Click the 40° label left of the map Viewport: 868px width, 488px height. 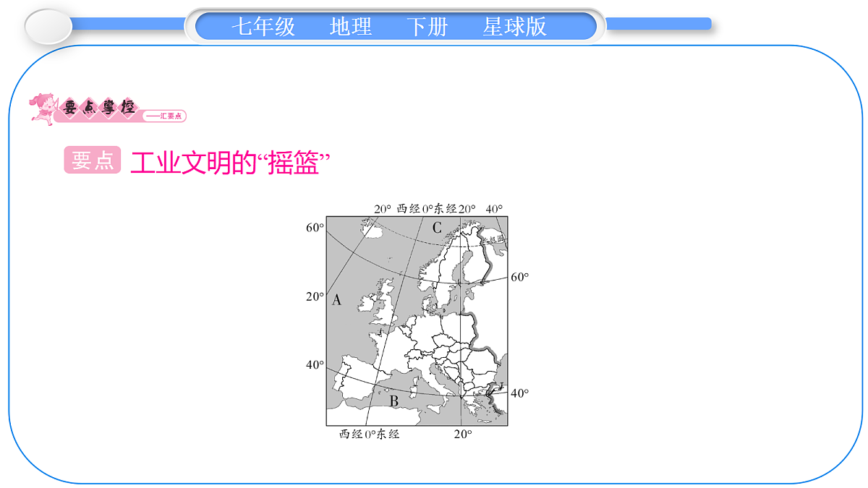pos(315,365)
